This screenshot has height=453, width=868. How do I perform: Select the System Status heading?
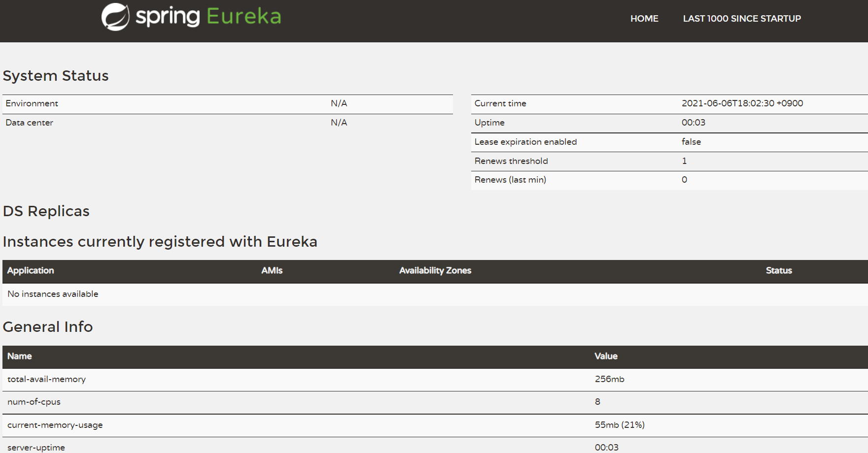pyautogui.click(x=56, y=76)
